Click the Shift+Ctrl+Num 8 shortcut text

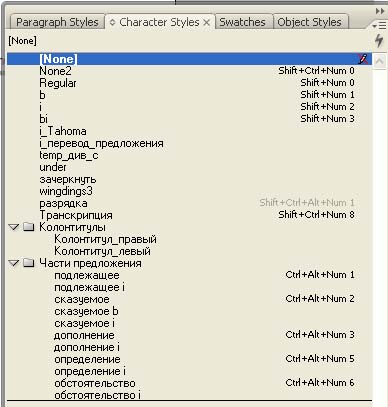(316, 215)
